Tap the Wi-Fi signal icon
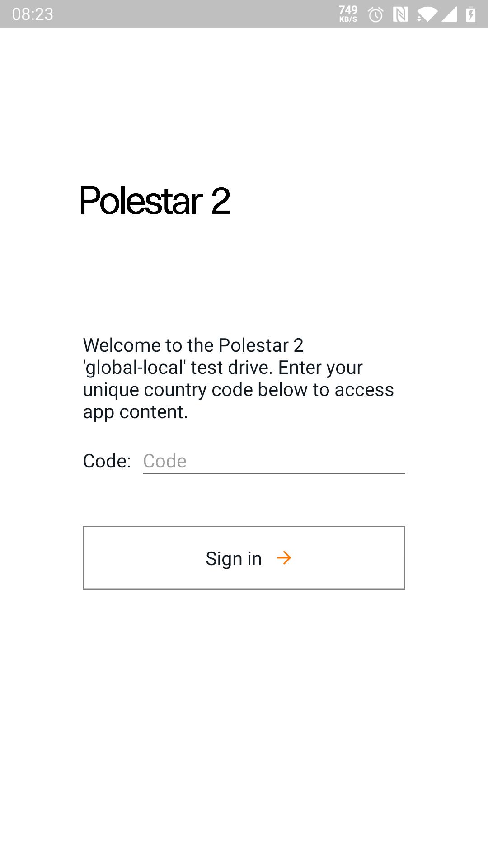488x868 pixels. [427, 15]
